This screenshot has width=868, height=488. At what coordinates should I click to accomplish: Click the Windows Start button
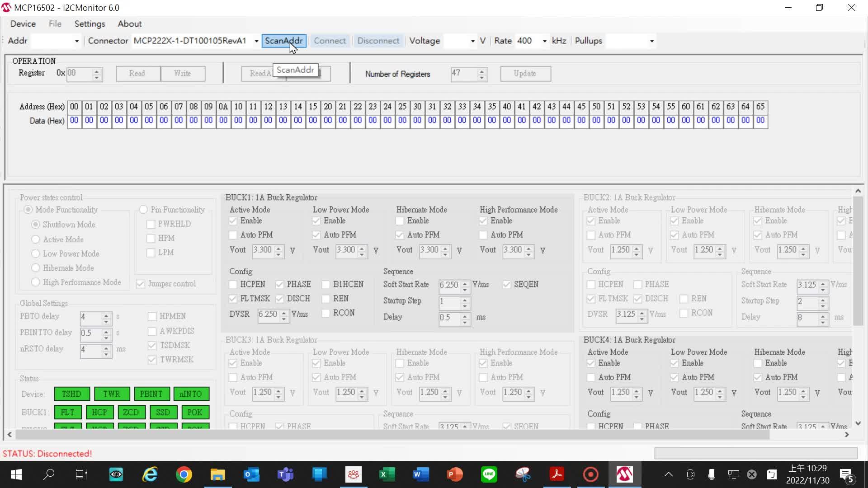tap(16, 474)
